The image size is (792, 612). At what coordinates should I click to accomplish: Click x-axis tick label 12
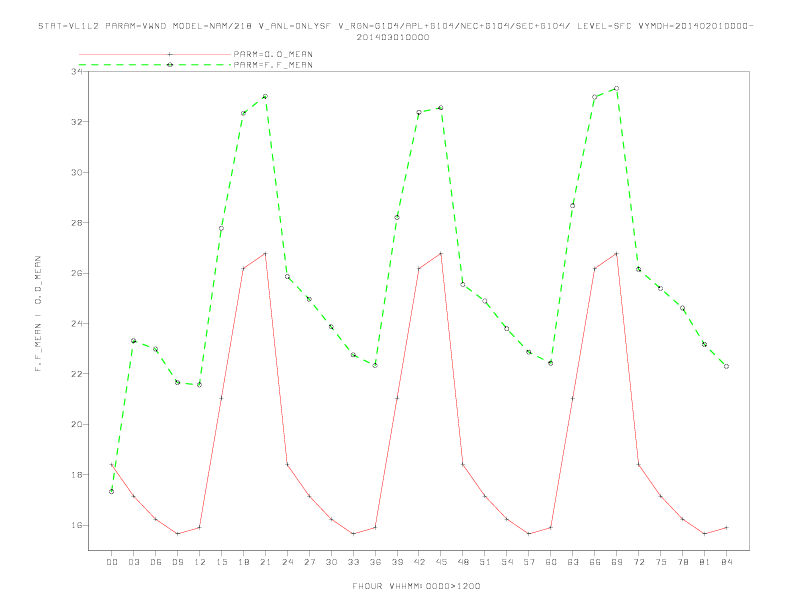coord(200,562)
